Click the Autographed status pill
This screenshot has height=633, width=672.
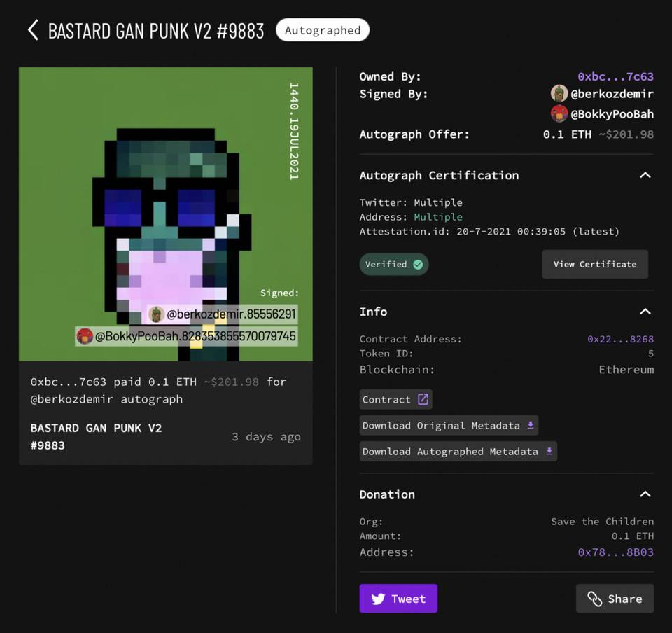click(323, 30)
